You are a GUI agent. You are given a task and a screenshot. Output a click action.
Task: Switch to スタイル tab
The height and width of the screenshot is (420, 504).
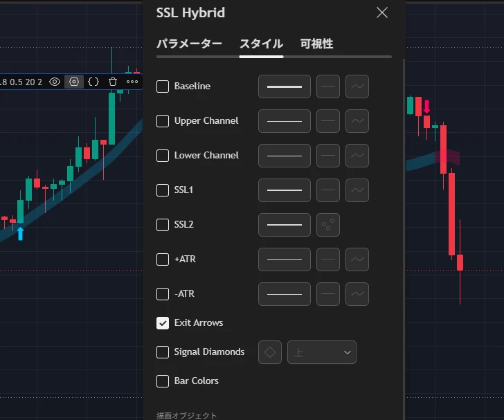[261, 44]
